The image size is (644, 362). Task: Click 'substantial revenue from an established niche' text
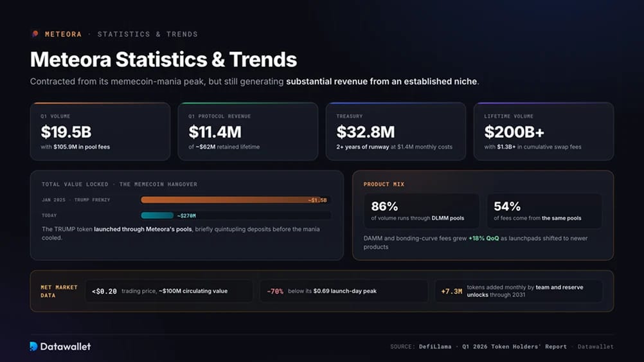(x=382, y=82)
